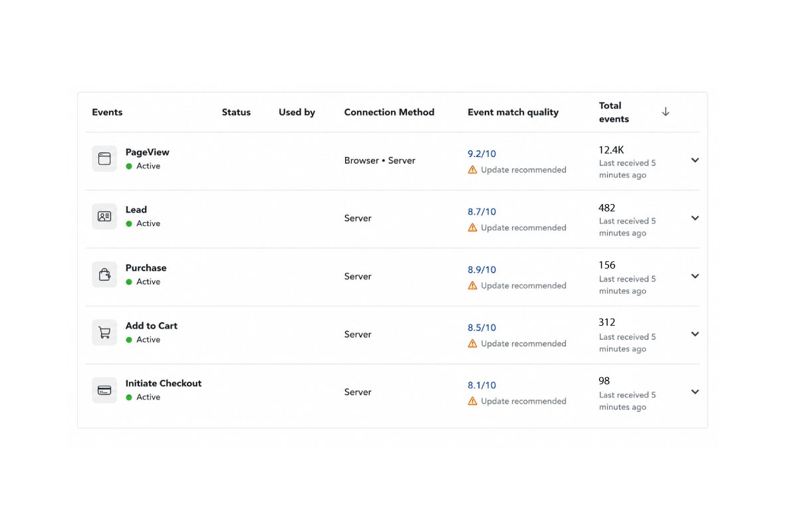798x532 pixels.
Task: Click the Lead contact card icon
Action: pyautogui.click(x=104, y=217)
